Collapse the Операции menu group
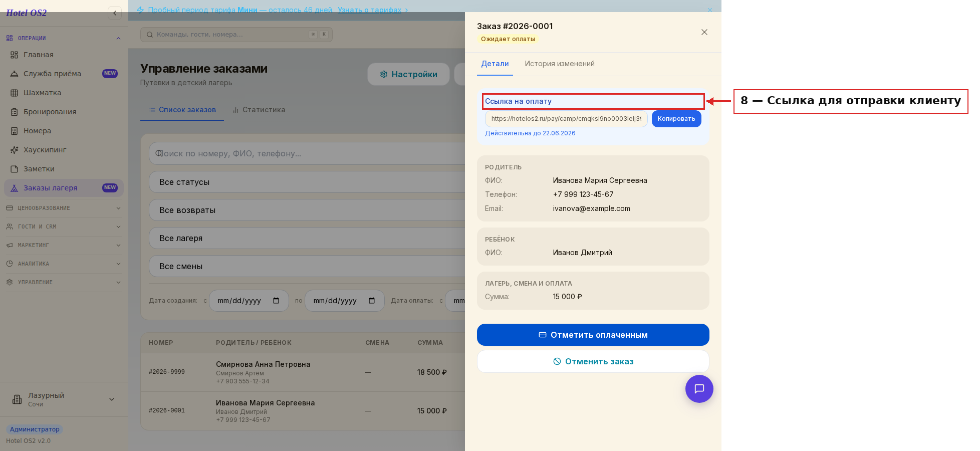Image resolution: width=980 pixels, height=451 pixels. point(64,38)
